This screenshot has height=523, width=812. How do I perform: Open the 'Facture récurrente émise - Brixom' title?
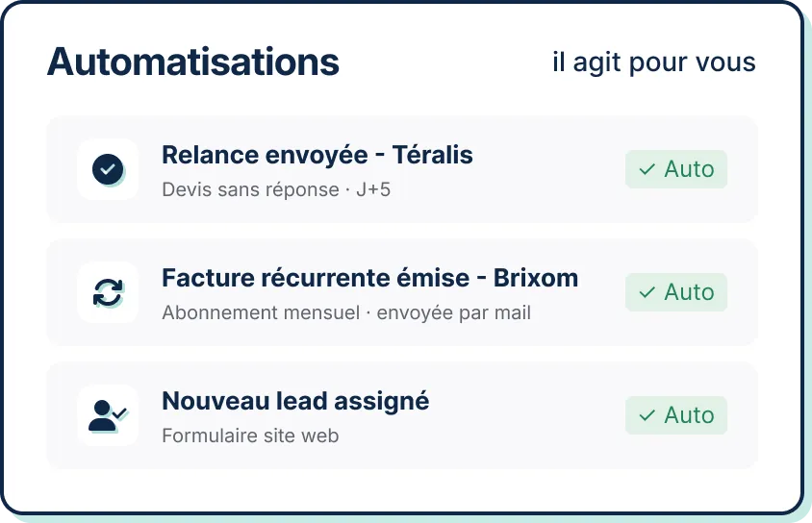(369, 278)
